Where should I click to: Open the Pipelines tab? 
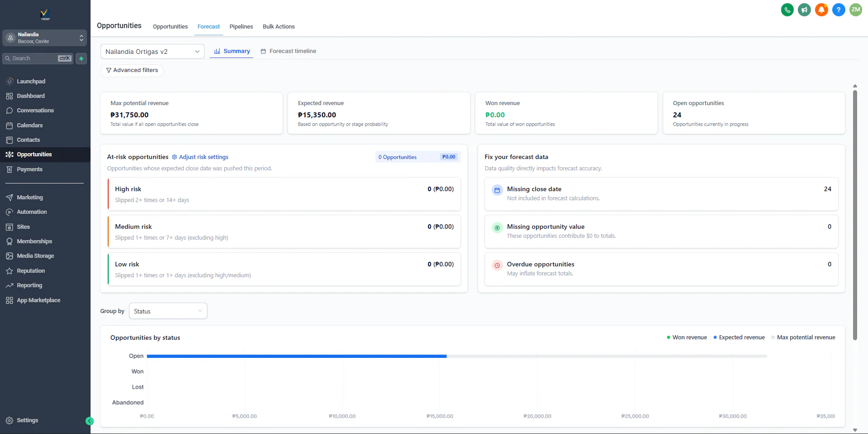[241, 27]
